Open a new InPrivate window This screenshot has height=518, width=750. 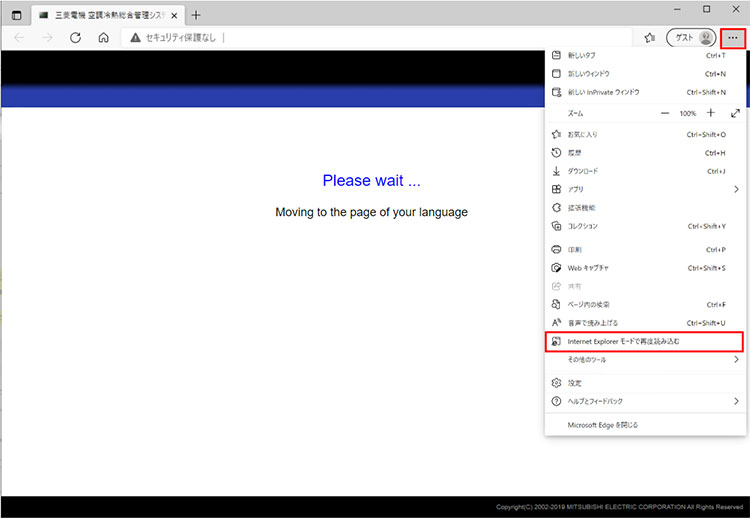[x=645, y=92]
